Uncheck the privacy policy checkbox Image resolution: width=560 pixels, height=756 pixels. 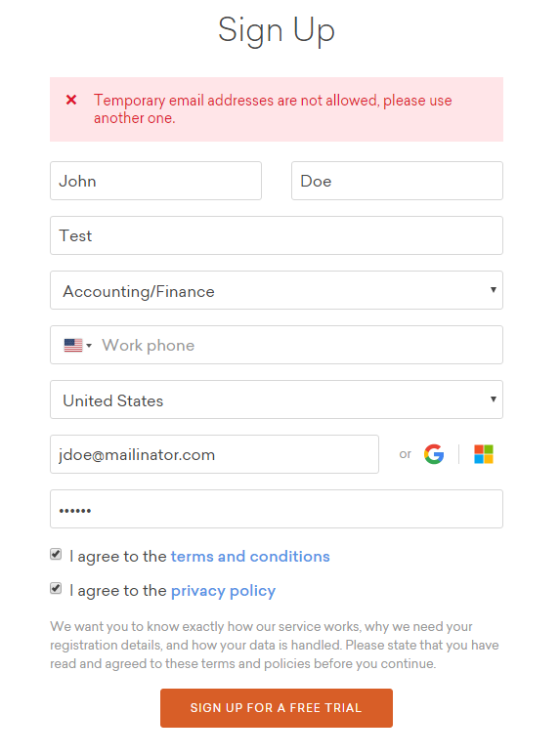pyautogui.click(x=56, y=589)
